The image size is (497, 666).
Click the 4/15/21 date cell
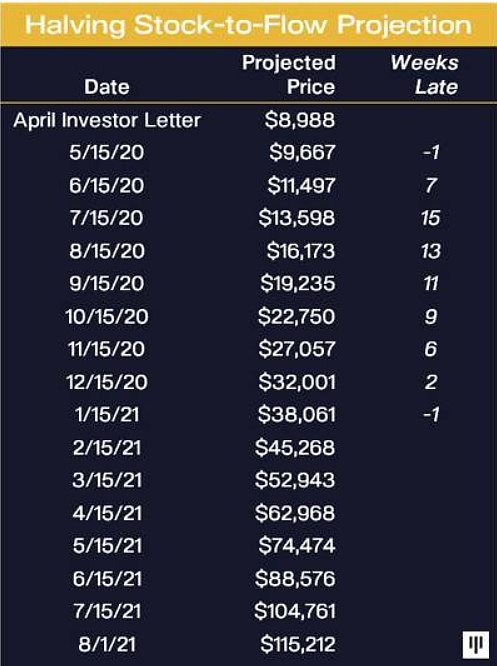tap(107, 513)
